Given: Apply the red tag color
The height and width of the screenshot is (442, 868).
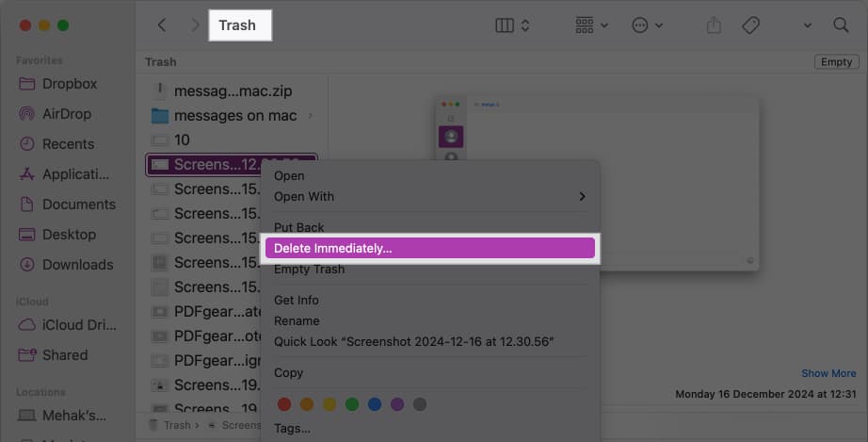Looking at the screenshot, I should 284,404.
